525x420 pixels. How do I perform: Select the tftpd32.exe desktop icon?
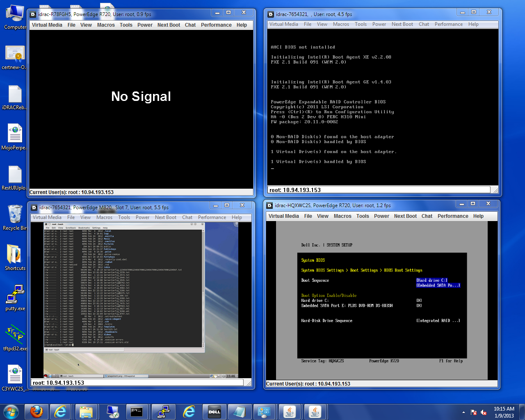coord(15,338)
